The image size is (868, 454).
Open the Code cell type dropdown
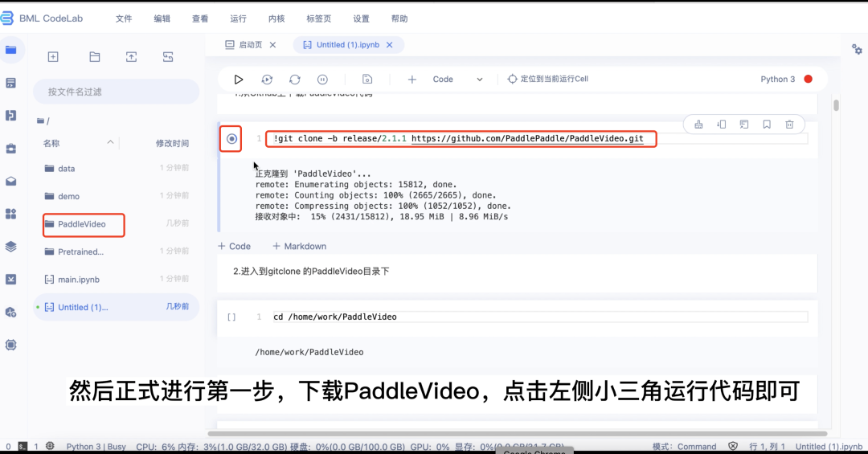pos(457,80)
